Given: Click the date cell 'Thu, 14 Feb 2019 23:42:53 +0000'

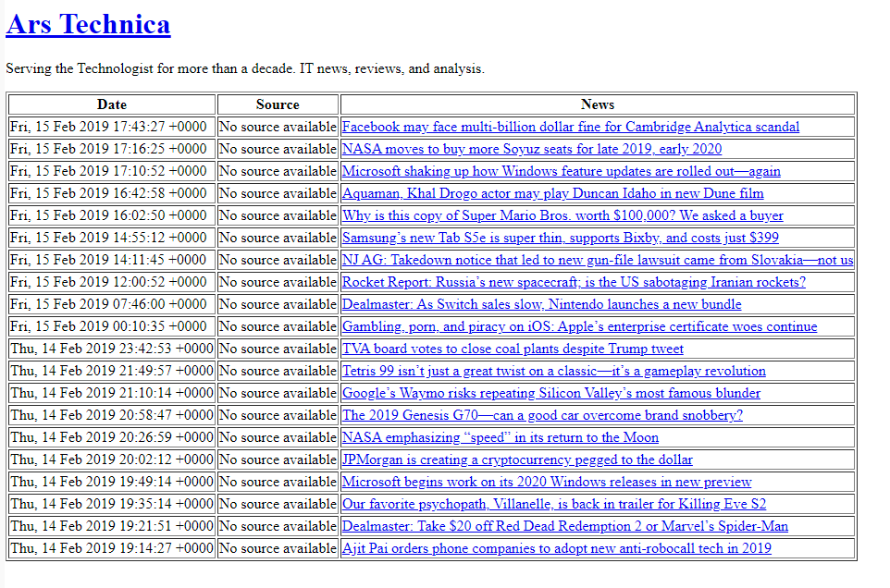Looking at the screenshot, I should [x=112, y=349].
